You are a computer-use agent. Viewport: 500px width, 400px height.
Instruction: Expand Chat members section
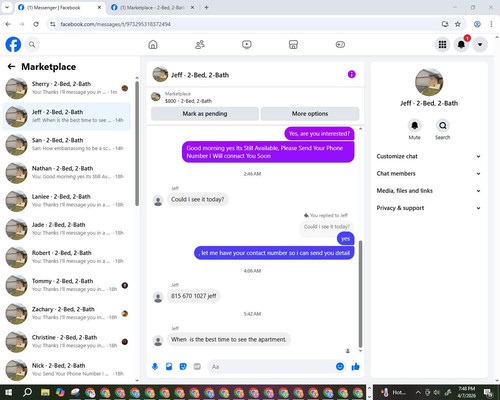pyautogui.click(x=429, y=174)
